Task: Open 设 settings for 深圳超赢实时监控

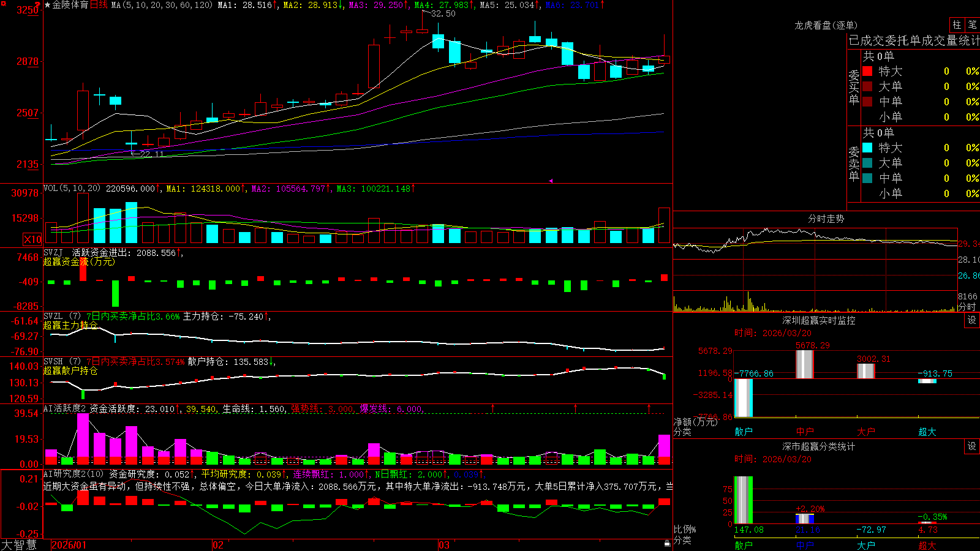Action: [972, 320]
